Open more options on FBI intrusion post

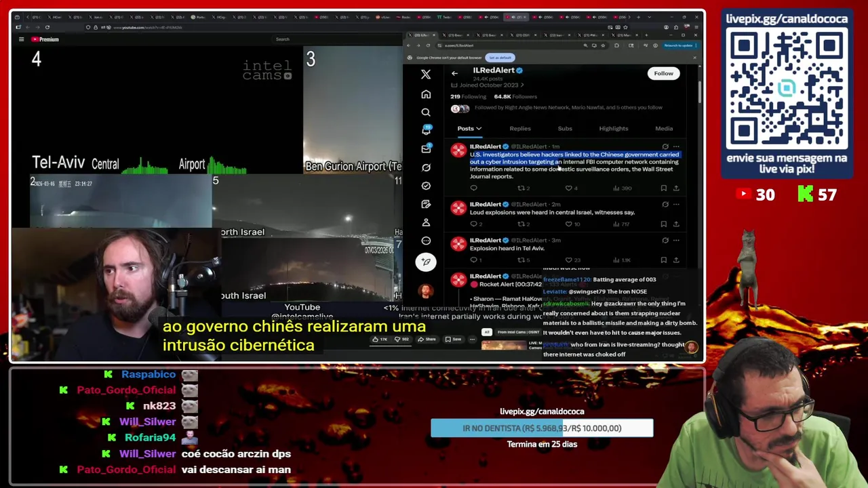676,146
